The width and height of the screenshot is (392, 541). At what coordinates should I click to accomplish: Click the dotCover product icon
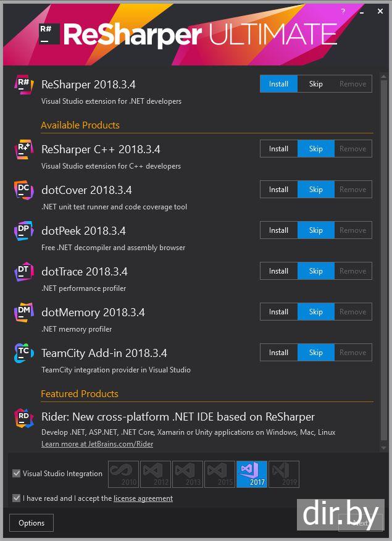[x=23, y=190]
